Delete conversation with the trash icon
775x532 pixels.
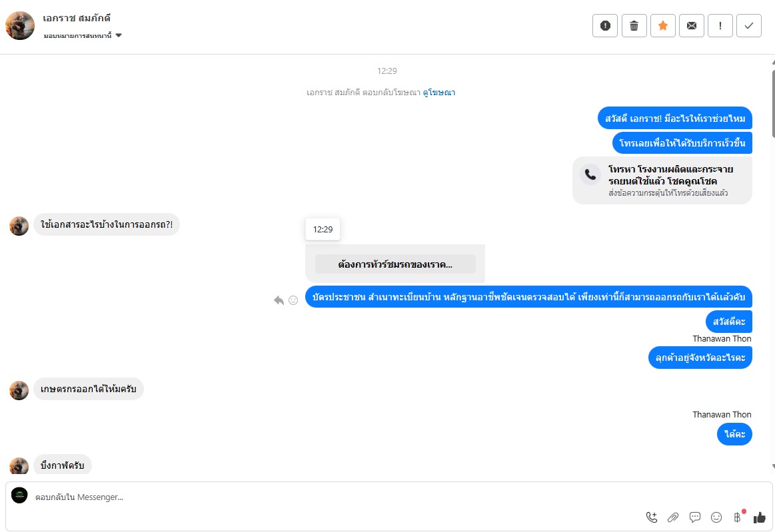pyautogui.click(x=634, y=26)
